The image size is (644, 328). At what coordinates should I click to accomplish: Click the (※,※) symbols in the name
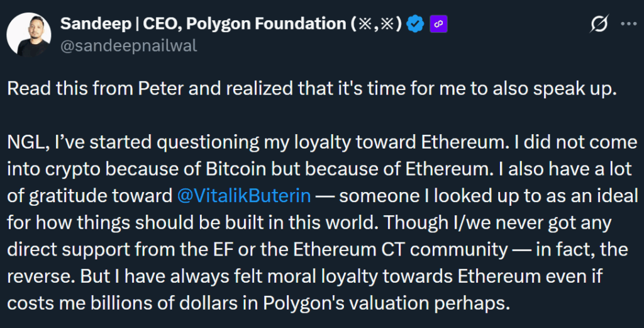tap(376, 25)
